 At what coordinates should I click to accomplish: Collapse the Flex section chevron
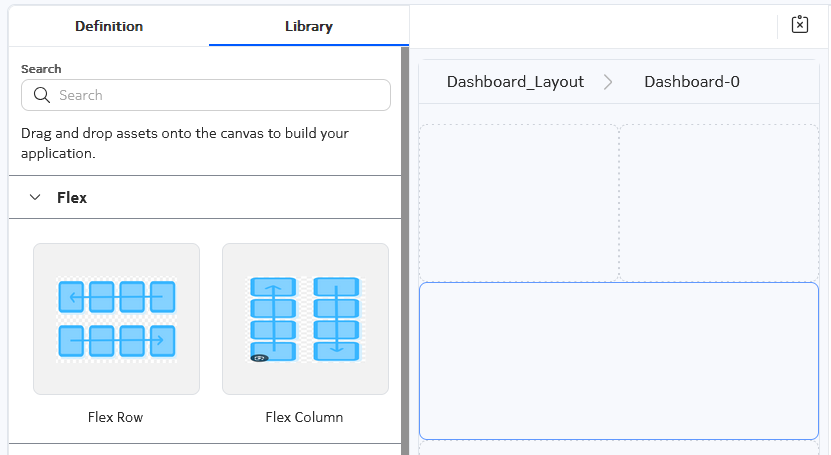pyautogui.click(x=35, y=197)
